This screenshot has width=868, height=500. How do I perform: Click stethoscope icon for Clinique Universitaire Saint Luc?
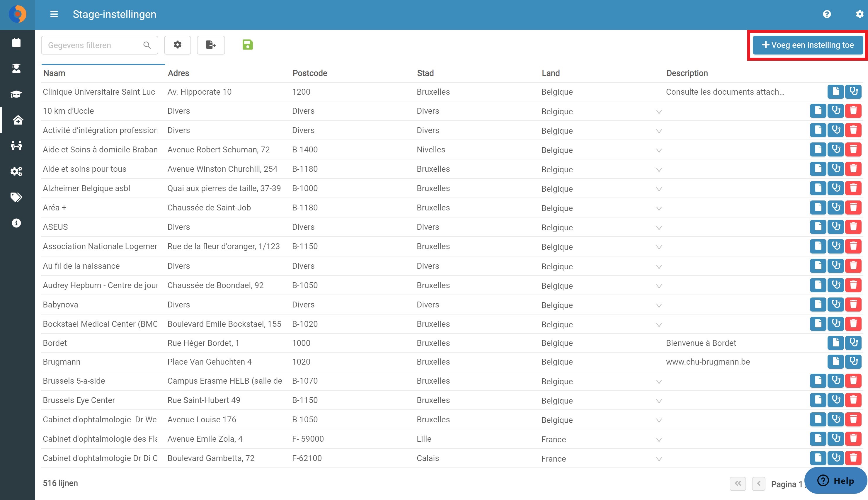tap(853, 91)
